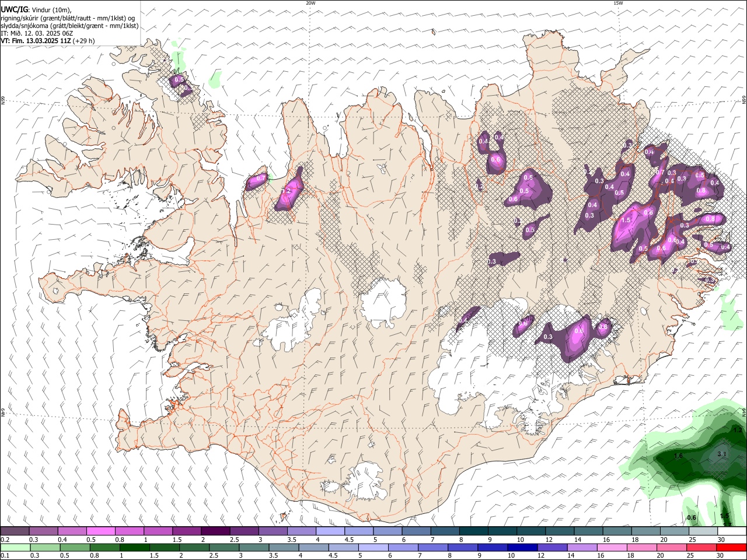The width and height of the screenshot is (747, 560).
Task: Click the '1.2' value in western magenta snow patch
Action: click(x=286, y=191)
